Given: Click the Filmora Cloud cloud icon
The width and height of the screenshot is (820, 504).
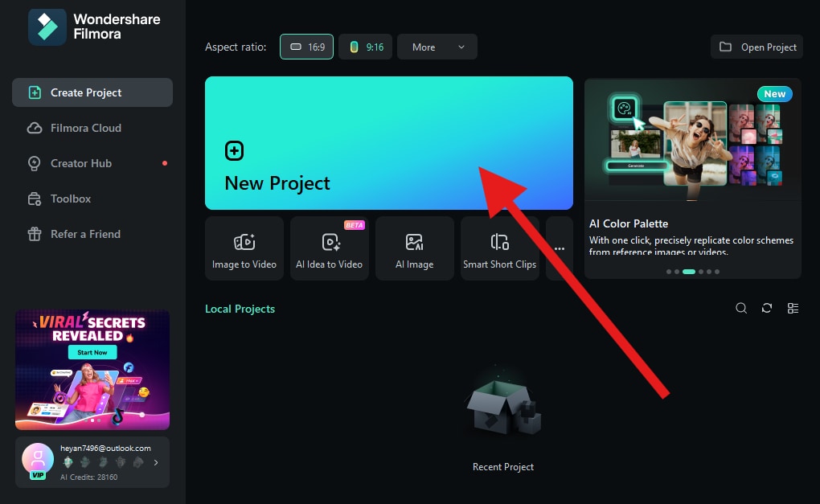Looking at the screenshot, I should tap(35, 128).
